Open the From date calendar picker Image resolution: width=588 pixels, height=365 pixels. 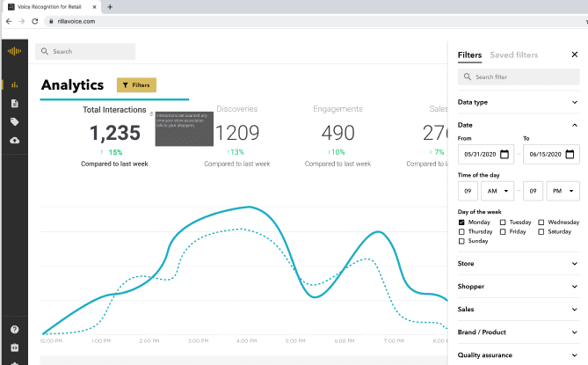point(505,155)
